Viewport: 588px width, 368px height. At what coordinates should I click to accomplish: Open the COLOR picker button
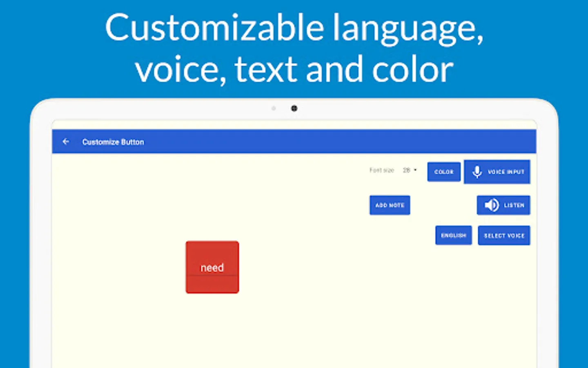[x=444, y=172]
